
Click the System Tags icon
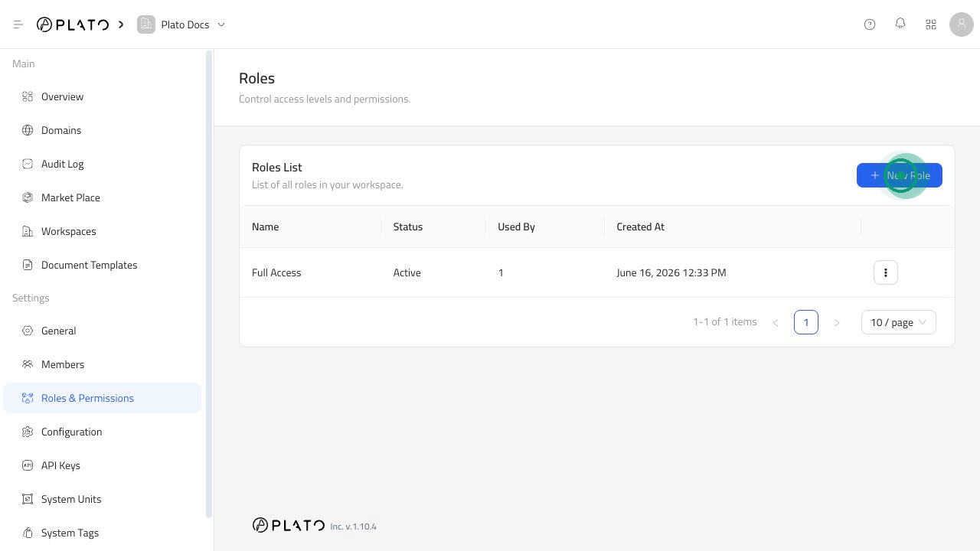coord(28,533)
